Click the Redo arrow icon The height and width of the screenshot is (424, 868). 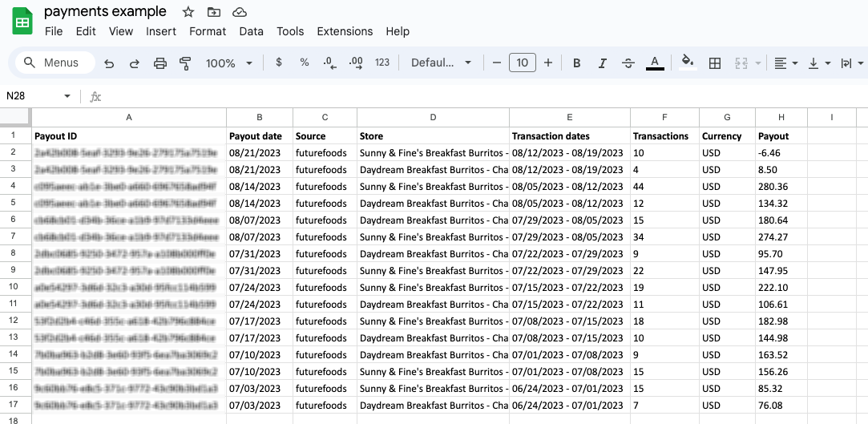[x=135, y=63]
